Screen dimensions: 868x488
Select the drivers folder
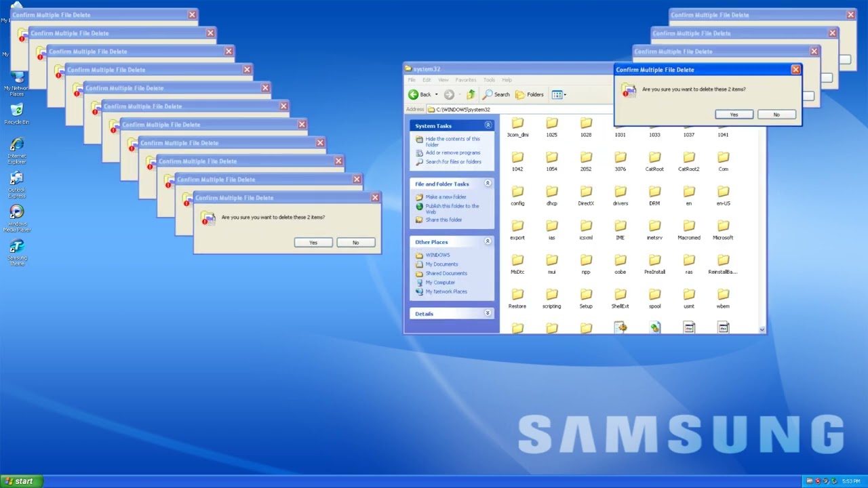[620, 195]
